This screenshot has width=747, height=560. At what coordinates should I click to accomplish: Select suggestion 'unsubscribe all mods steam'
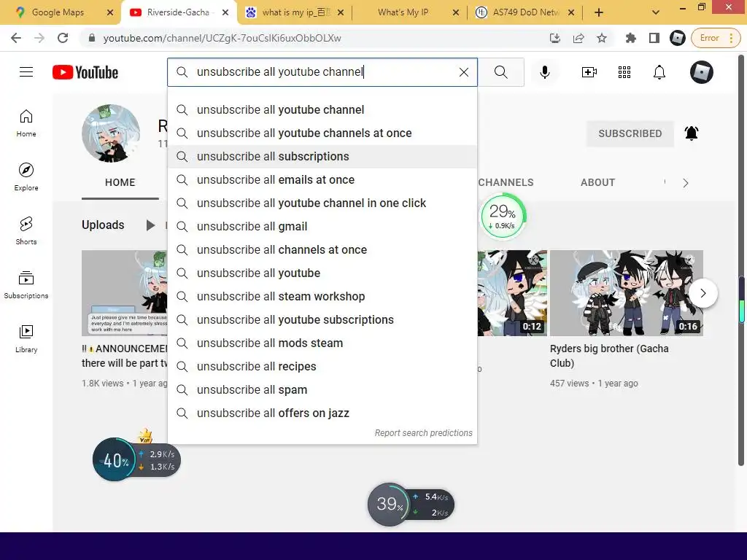pyautogui.click(x=322, y=343)
